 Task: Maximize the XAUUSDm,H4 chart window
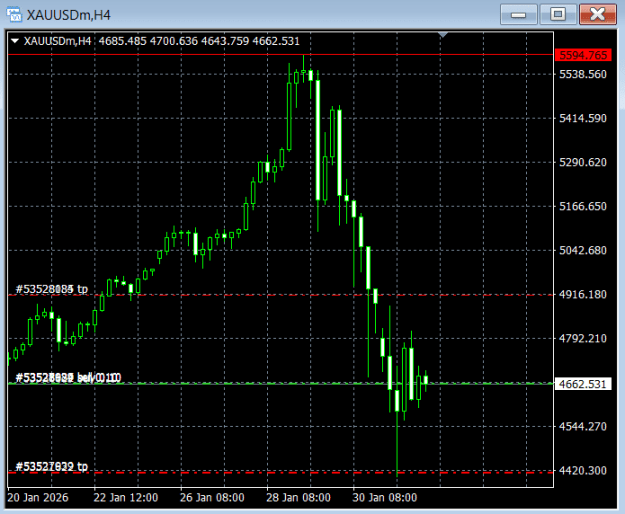[558, 15]
